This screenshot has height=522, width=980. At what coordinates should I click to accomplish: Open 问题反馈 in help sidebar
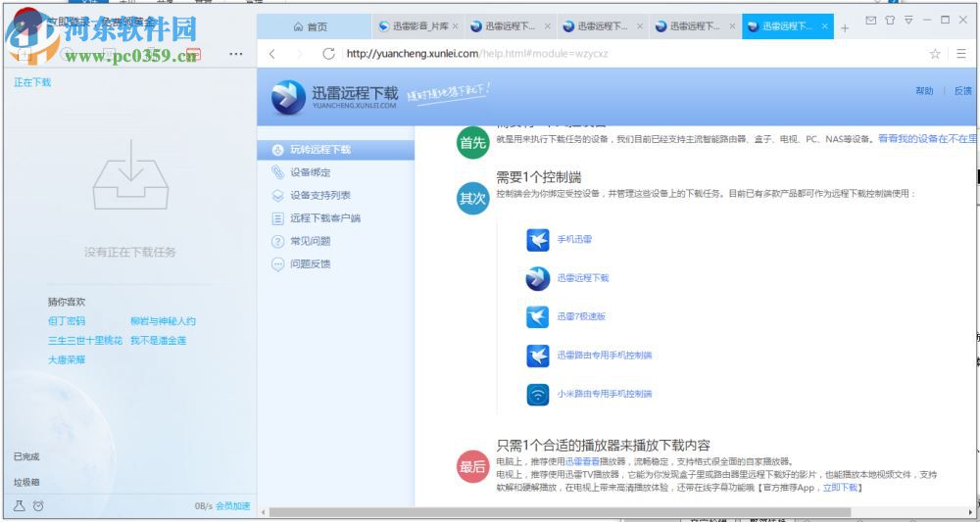[x=310, y=264]
